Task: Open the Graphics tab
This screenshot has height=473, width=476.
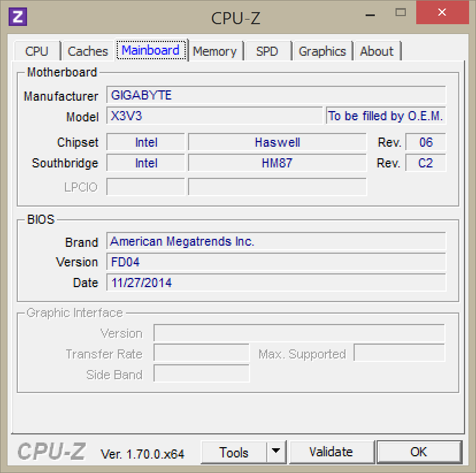Action: 322,51
